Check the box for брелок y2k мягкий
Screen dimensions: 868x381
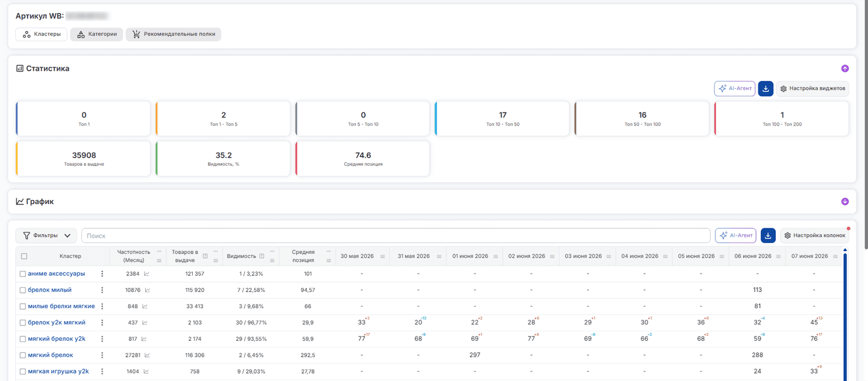(23, 323)
